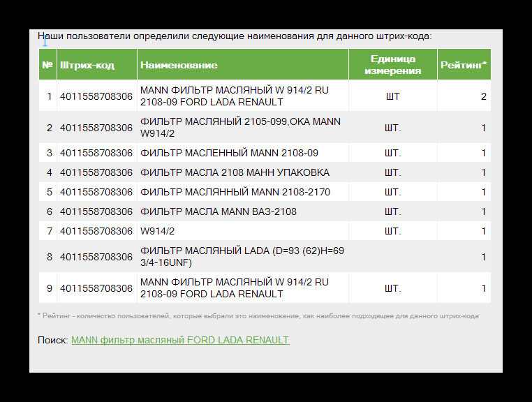Select ФИЛЬТР МАСЛЯННЫЙ MANN 2108-2170 entry
This screenshot has width=532, height=402.
click(x=235, y=192)
